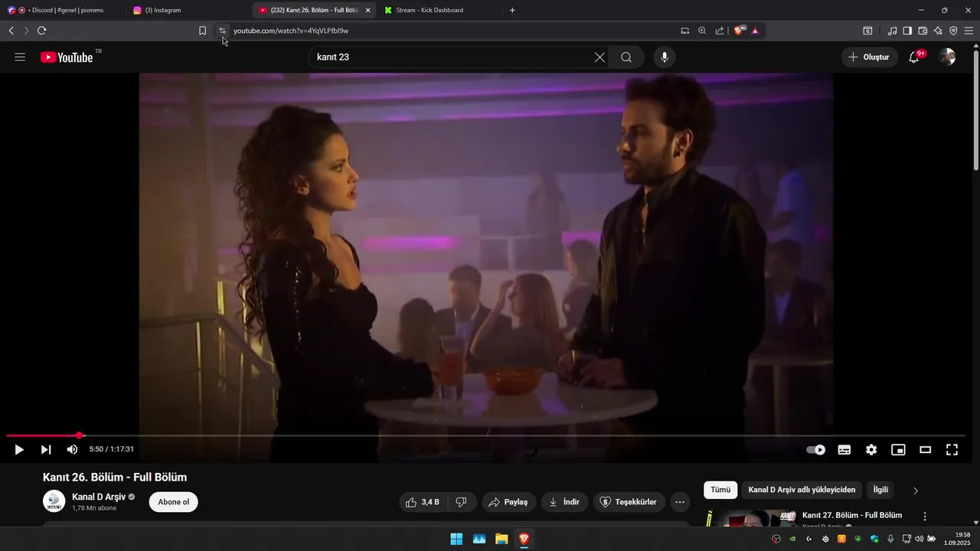The height and width of the screenshot is (551, 980).
Task: Enter full screen mode
Action: pos(952,450)
